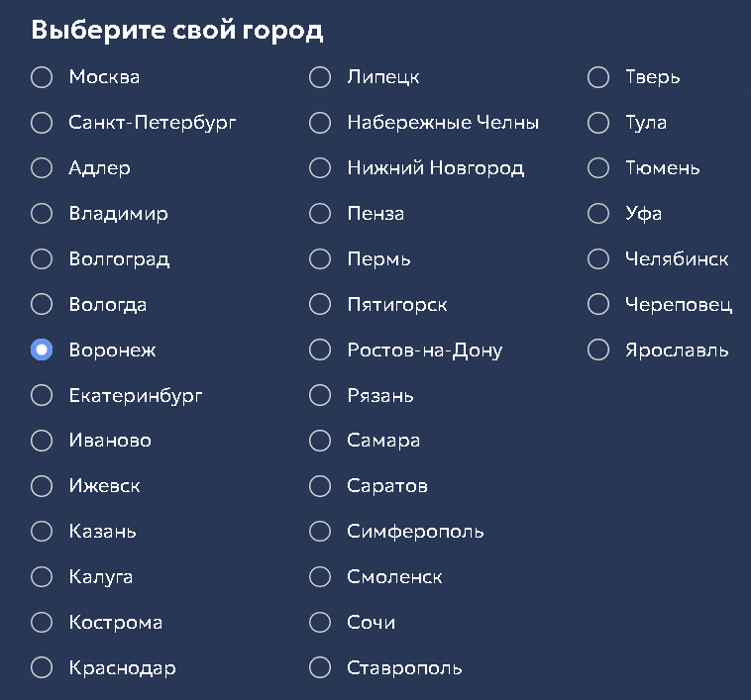Viewport: 751px width, 700px height.
Task: Choose the Самара radio button
Action: (320, 441)
